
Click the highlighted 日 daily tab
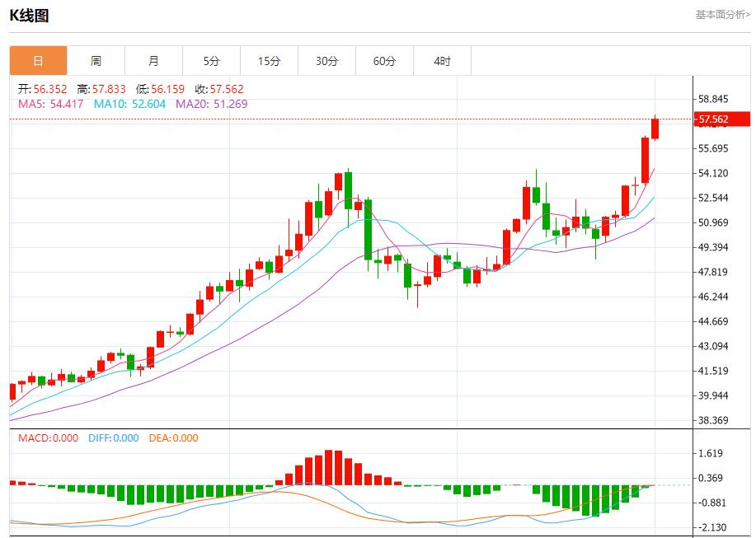[37, 60]
